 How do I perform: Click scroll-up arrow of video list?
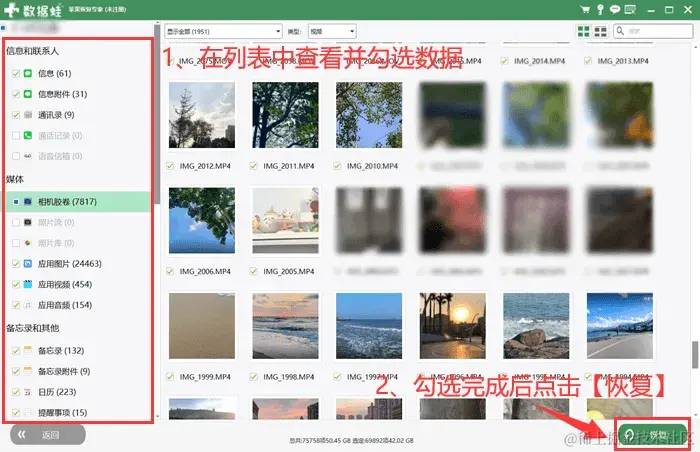[695, 46]
